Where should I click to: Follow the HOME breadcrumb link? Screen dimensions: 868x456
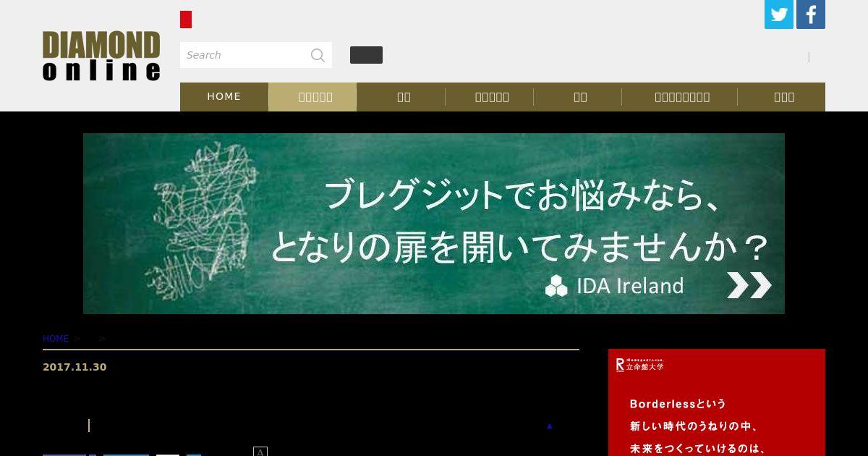[x=56, y=339]
